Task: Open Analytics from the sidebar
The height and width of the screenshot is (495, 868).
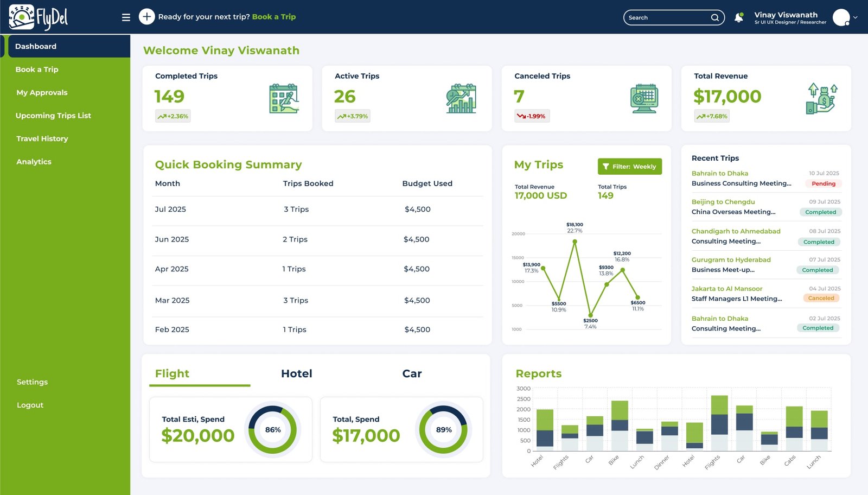Action: tap(34, 162)
